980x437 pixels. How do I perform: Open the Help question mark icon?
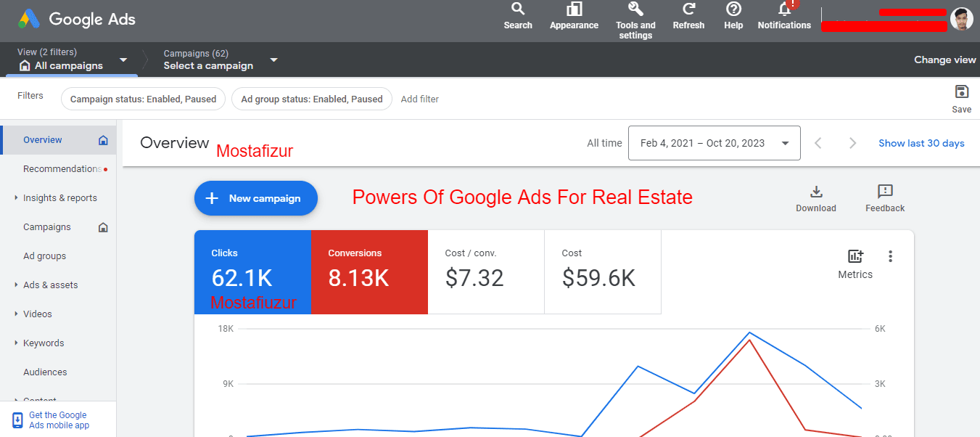(x=733, y=9)
